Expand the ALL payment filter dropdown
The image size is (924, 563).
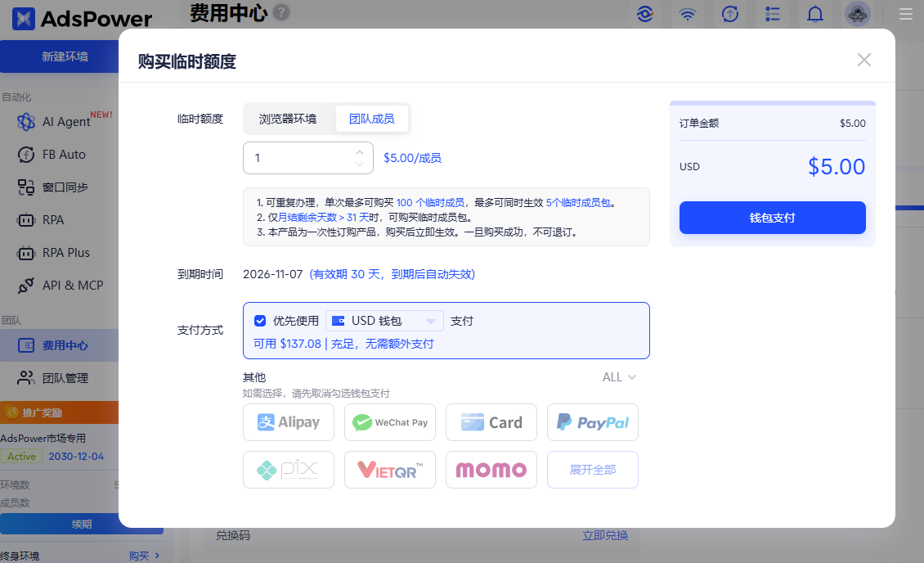pos(619,377)
